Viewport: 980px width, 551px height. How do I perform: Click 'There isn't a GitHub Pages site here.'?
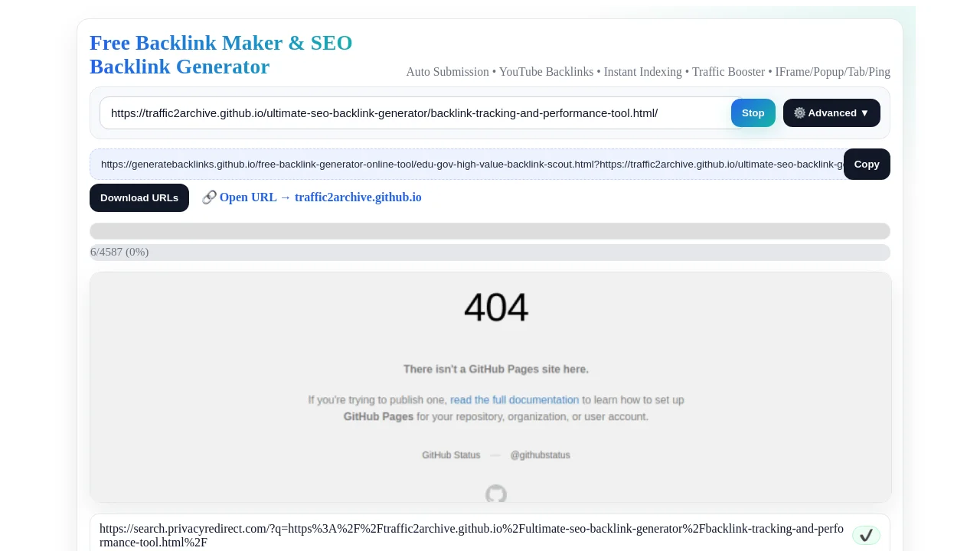point(496,369)
